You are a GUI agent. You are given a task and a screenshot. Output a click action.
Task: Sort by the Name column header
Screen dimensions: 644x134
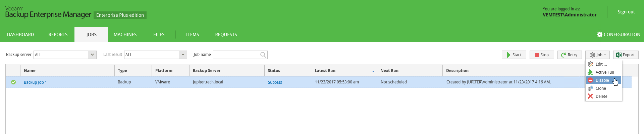(x=67, y=70)
